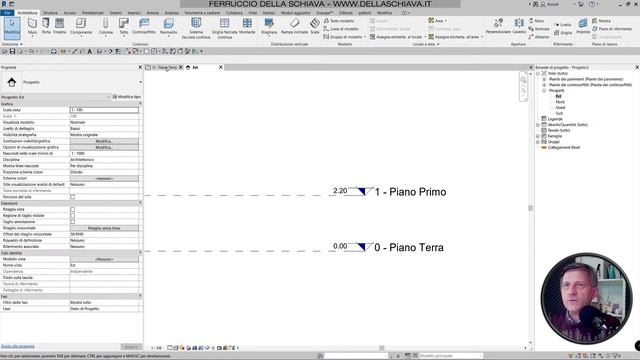Select the Sud elevation in project browser
The image size is (640, 360).
[x=559, y=113]
